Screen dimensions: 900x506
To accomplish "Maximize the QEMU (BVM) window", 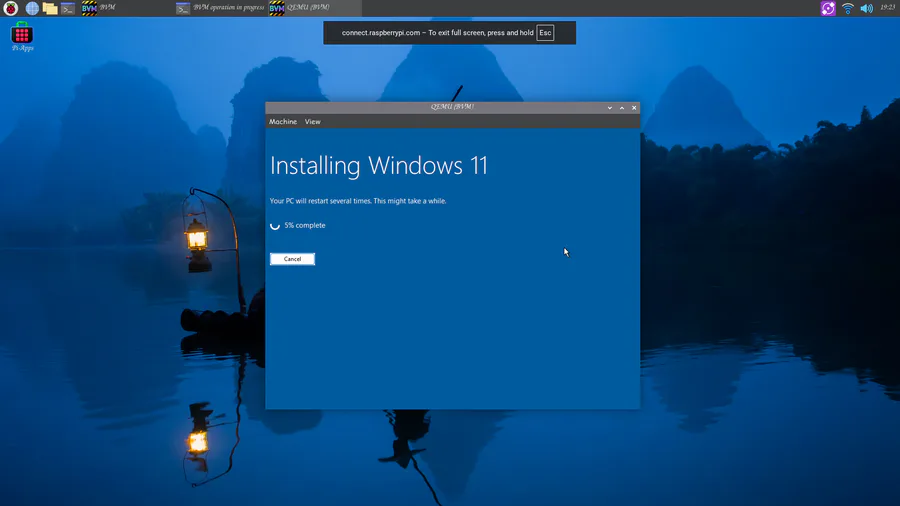I will 622,108.
